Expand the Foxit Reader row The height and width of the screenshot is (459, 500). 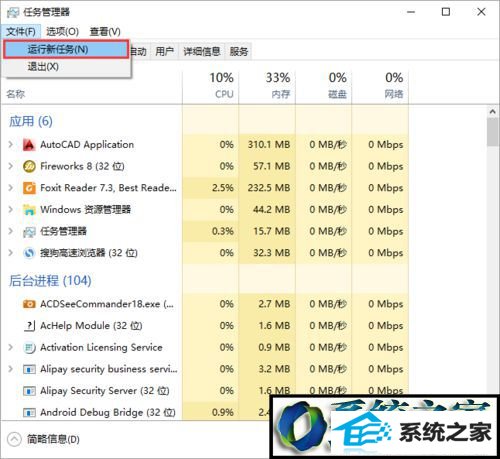point(11,188)
